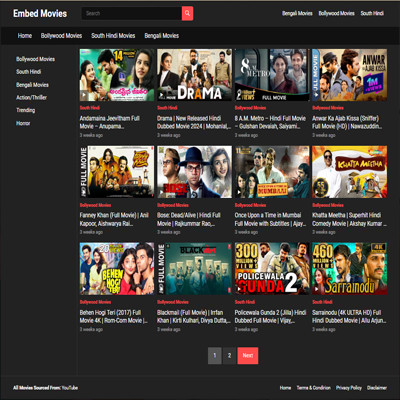Click the red search magnifier button
The image size is (400, 400).
(x=187, y=13)
